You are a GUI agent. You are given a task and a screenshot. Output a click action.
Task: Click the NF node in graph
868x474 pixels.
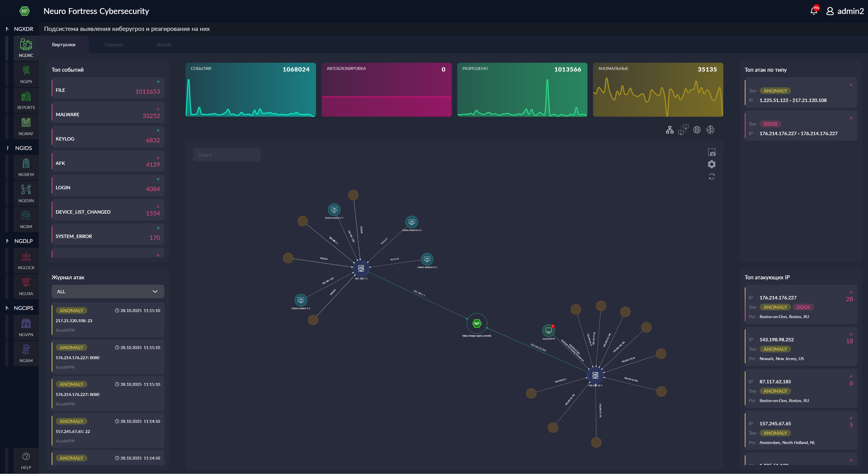coord(476,324)
